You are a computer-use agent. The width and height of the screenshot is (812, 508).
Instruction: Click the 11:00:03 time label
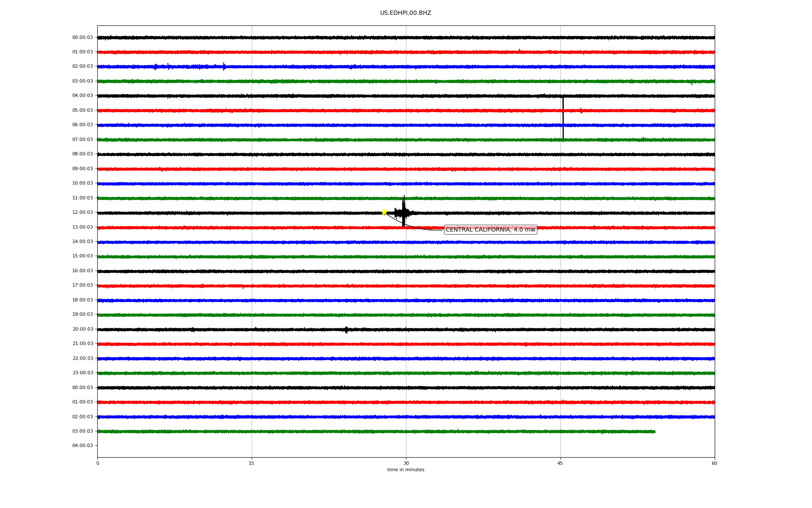point(82,198)
